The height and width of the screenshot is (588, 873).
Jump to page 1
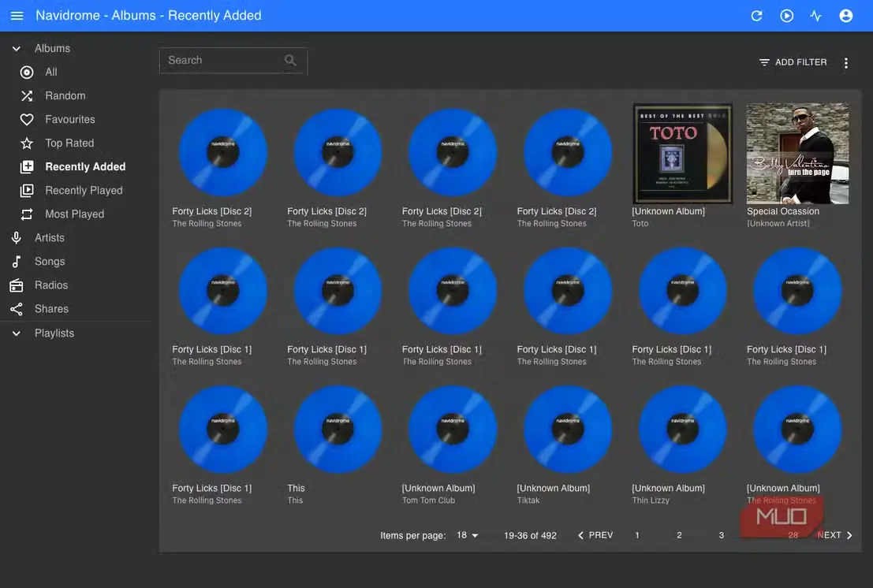point(637,535)
